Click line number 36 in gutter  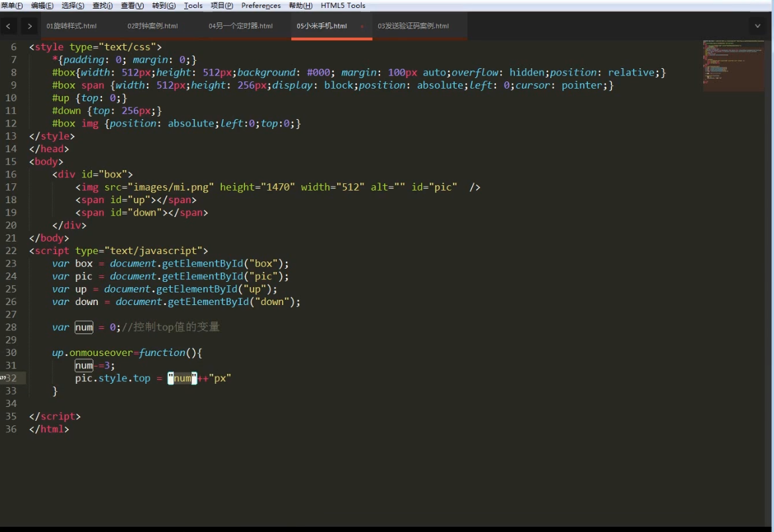[x=11, y=429]
